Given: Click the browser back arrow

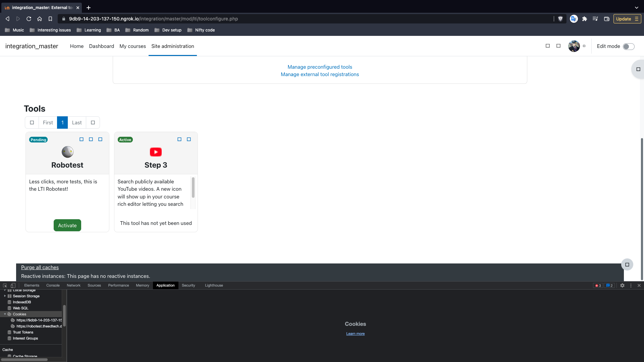Looking at the screenshot, I should (7, 19).
